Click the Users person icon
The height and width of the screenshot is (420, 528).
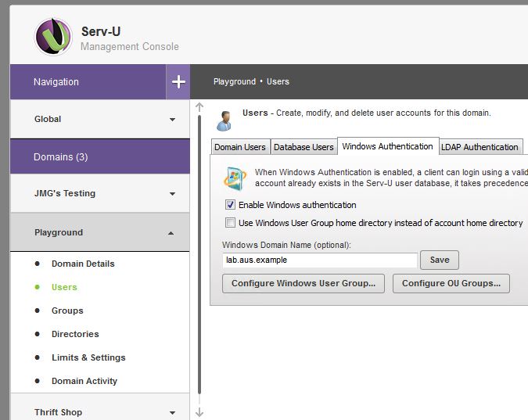(x=224, y=121)
